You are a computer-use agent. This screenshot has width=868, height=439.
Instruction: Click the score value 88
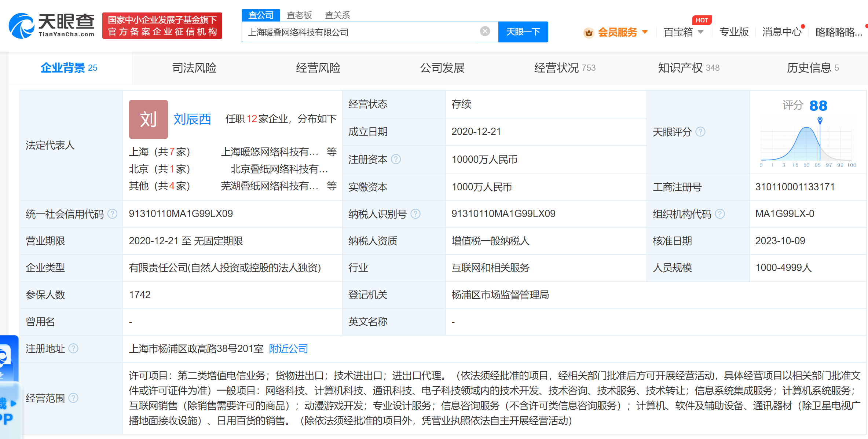pos(818,106)
